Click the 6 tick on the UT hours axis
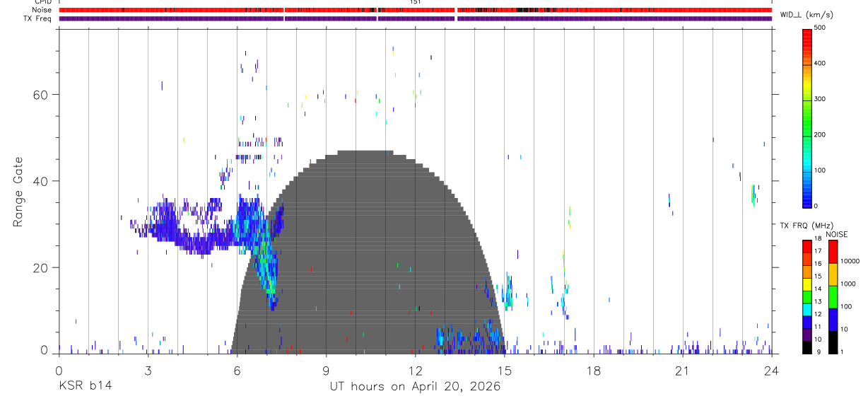Image resolution: width=868 pixels, height=401 pixels. [x=237, y=370]
